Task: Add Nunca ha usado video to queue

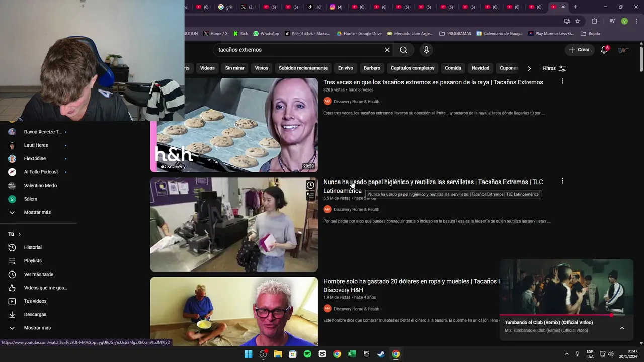Action: (310, 196)
